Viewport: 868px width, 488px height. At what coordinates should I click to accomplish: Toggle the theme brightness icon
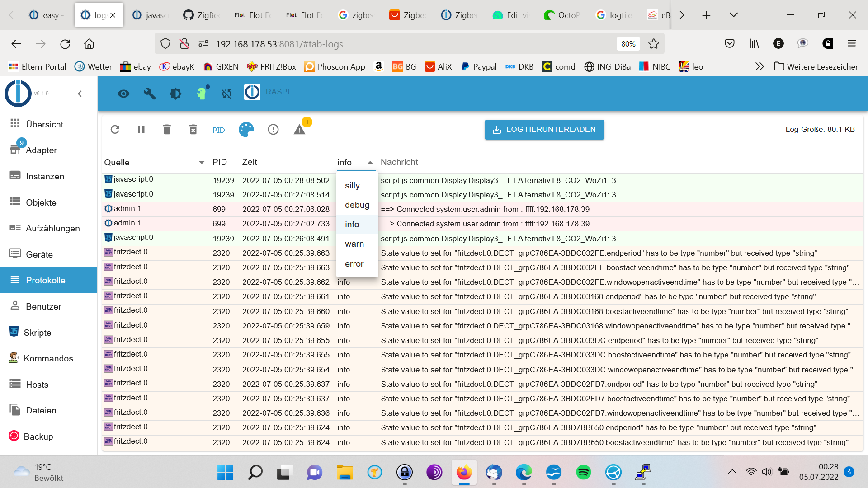click(x=175, y=94)
